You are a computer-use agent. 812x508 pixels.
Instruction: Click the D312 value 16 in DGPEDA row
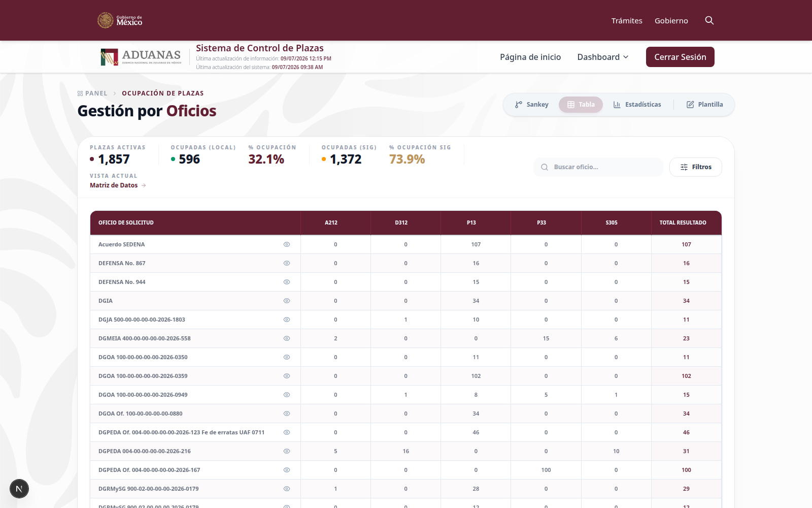coord(406,451)
